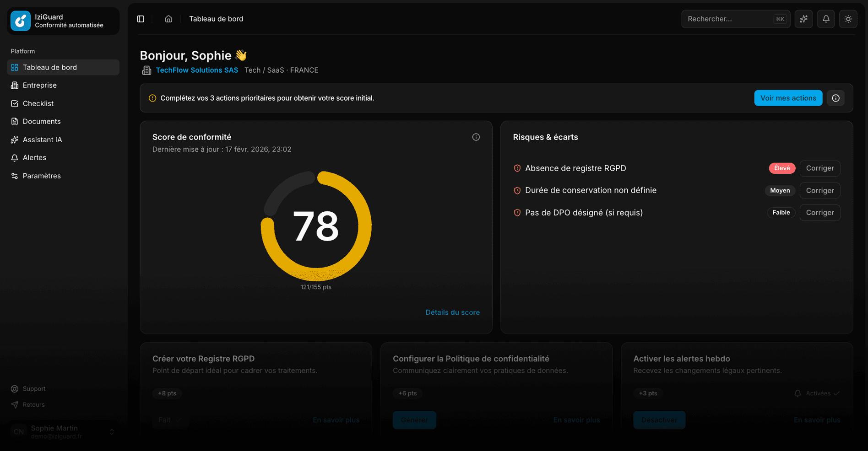The image size is (868, 451).
Task: Click the compliance score gauge showing 78
Action: click(x=316, y=226)
